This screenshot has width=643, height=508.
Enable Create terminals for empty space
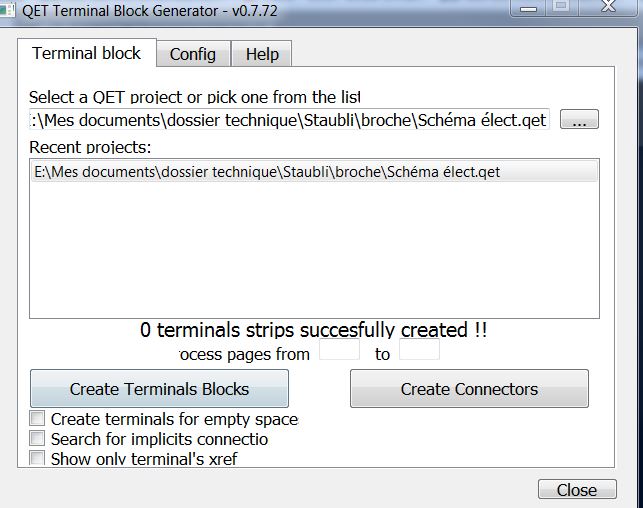pos(38,419)
